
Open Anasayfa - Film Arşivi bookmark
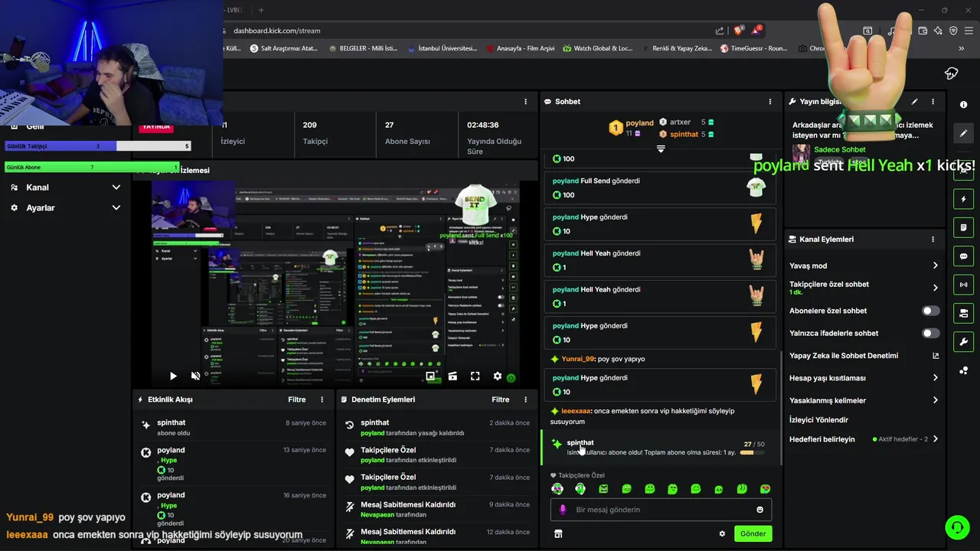point(520,48)
